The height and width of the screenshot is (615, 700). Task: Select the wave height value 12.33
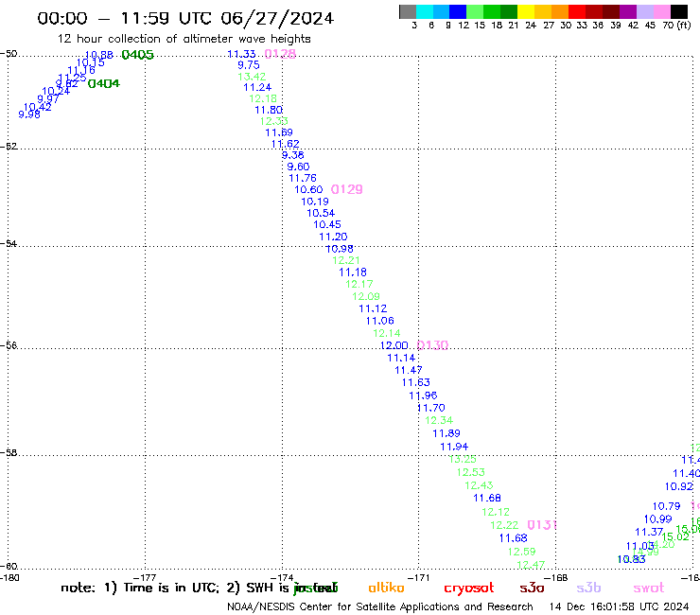[x=274, y=121]
